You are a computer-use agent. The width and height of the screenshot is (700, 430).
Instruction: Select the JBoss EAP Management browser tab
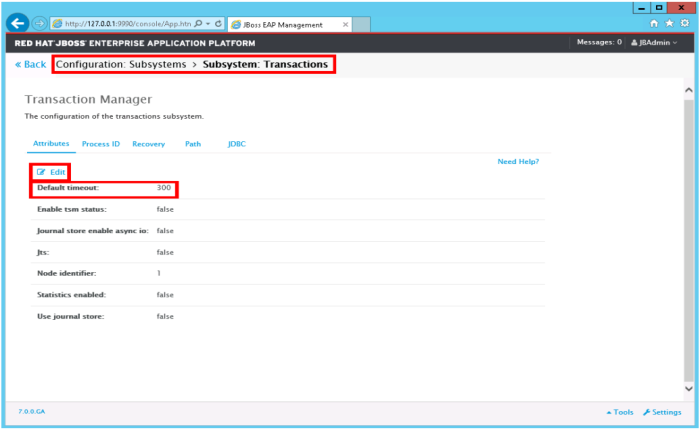[289, 25]
